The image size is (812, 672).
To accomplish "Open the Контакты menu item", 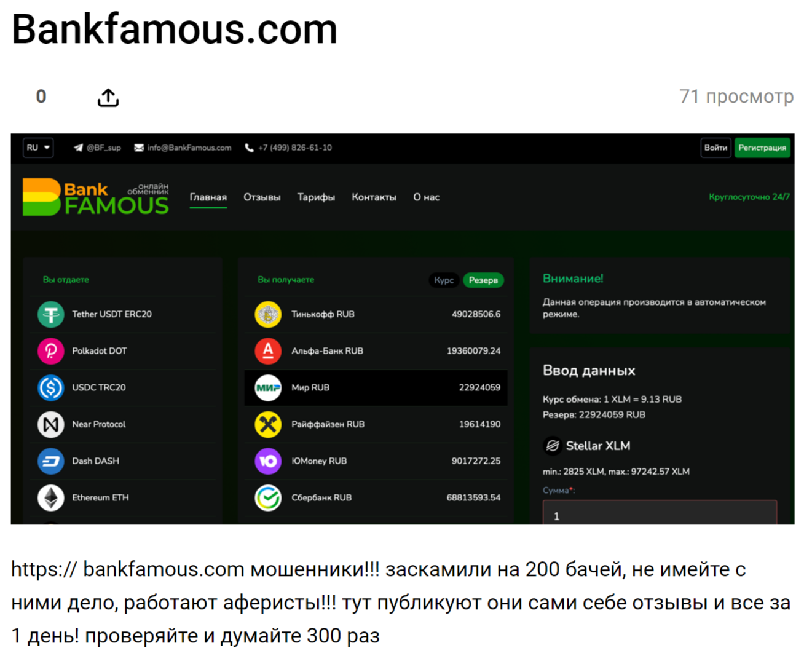I will (374, 197).
